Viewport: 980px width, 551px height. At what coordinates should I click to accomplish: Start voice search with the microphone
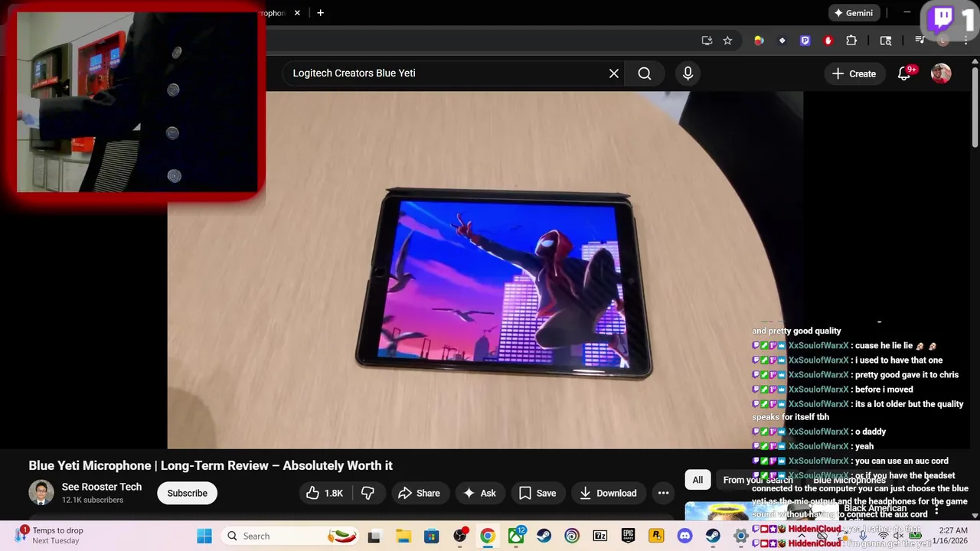[688, 73]
